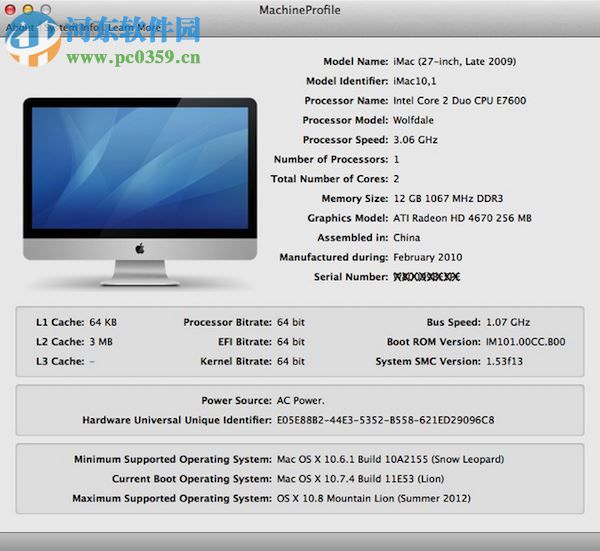Click the MachineProfile window title
The image size is (600, 551).
pyautogui.click(x=300, y=10)
